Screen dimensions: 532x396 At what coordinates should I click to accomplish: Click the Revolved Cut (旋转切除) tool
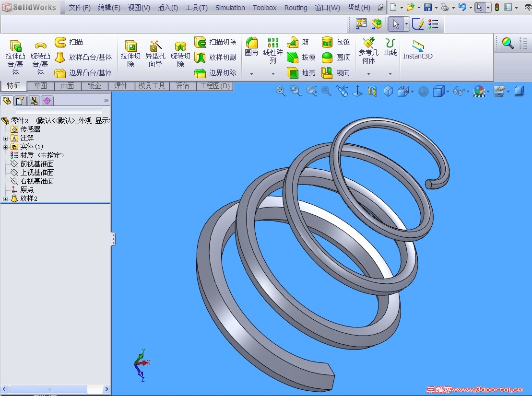(x=180, y=54)
